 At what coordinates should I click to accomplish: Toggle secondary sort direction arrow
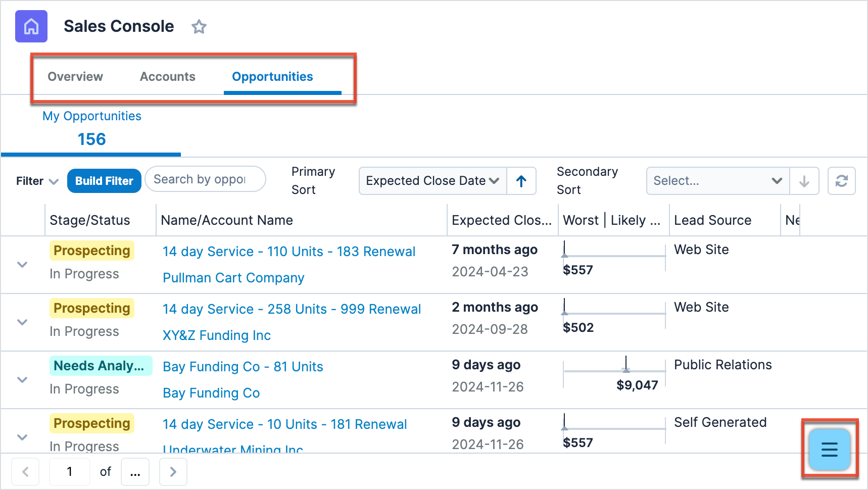tap(804, 181)
